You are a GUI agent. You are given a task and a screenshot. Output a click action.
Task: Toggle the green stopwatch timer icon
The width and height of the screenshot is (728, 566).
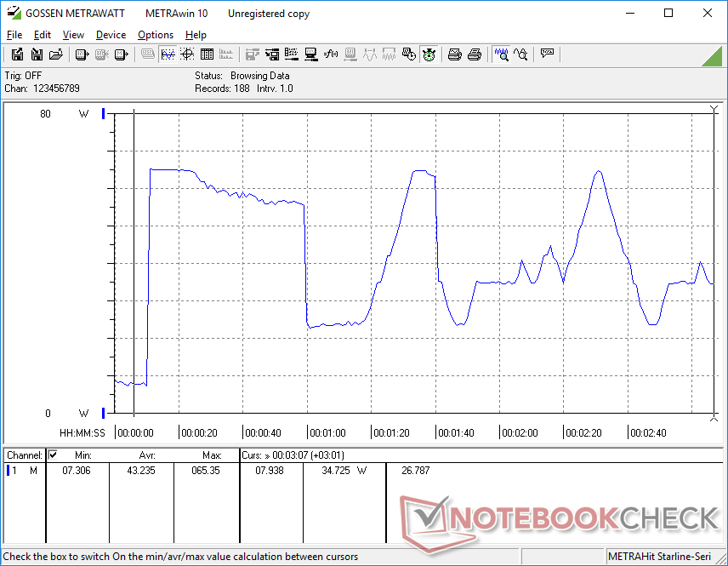click(429, 54)
